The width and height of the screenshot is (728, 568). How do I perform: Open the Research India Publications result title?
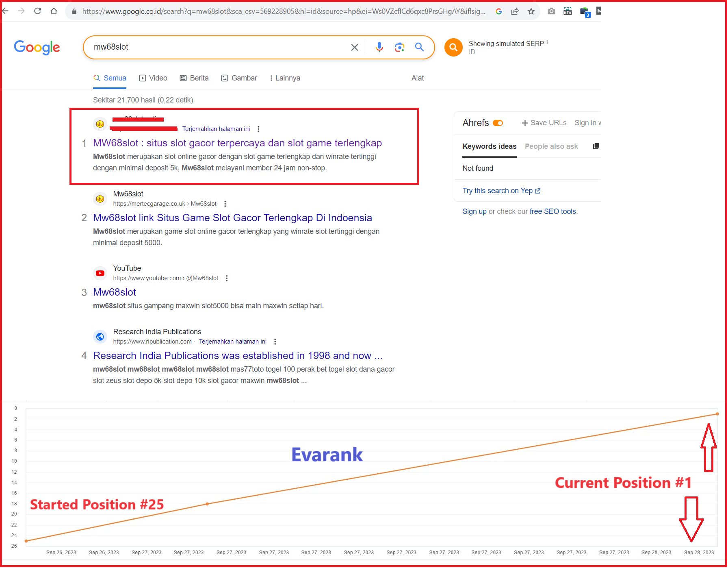click(238, 356)
